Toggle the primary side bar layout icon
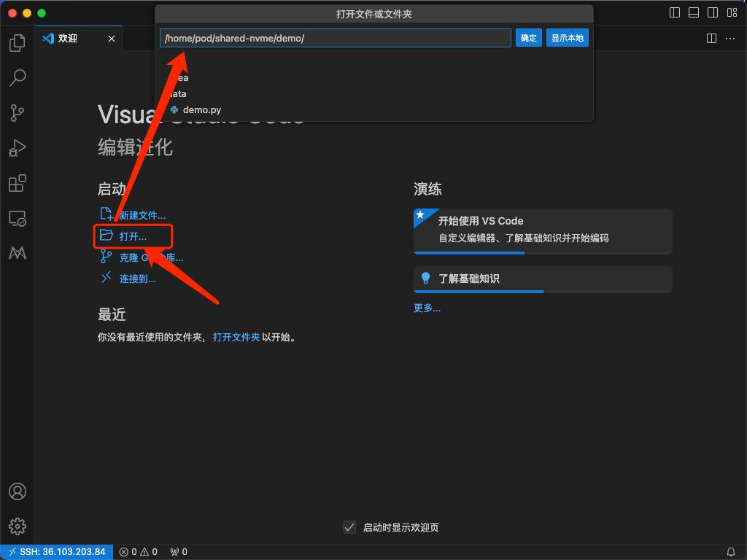 (x=675, y=13)
